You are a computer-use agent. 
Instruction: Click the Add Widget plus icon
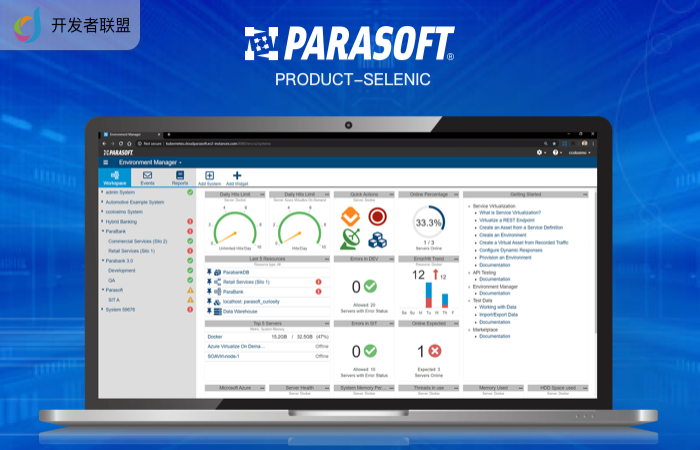[x=237, y=178]
